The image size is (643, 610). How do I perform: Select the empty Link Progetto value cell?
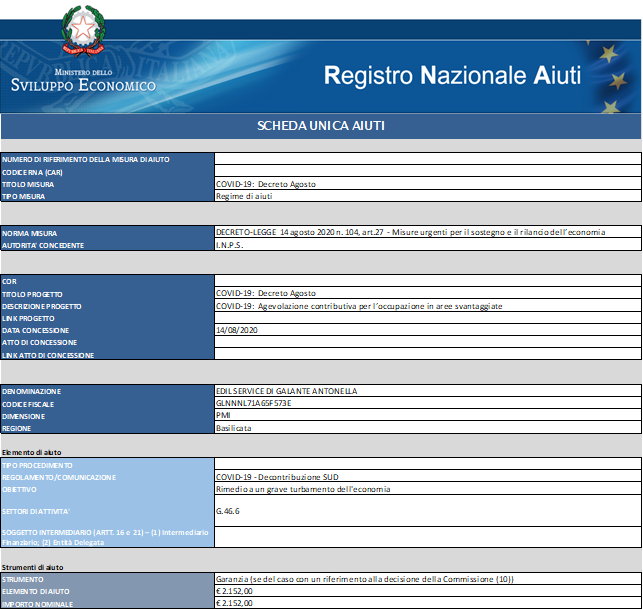(x=428, y=318)
